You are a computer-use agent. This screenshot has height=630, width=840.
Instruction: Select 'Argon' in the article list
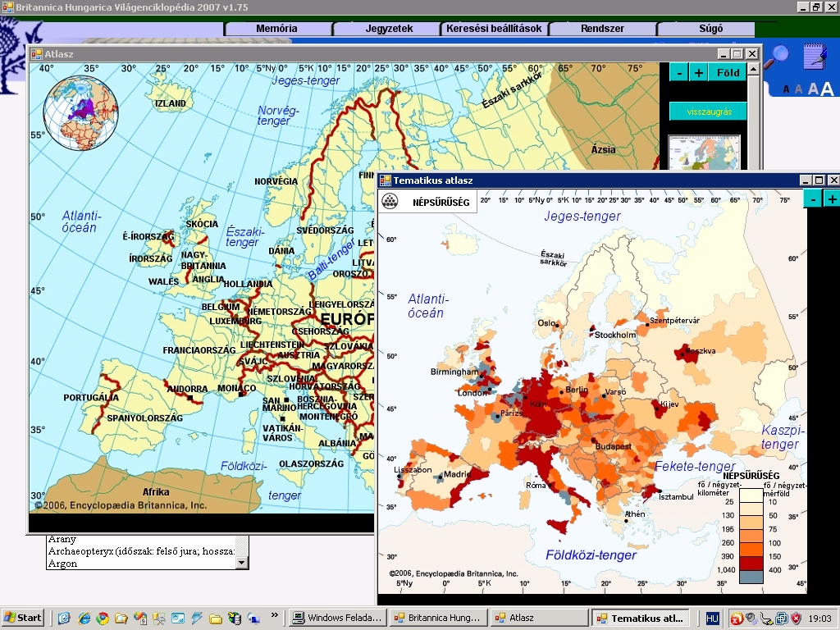62,564
